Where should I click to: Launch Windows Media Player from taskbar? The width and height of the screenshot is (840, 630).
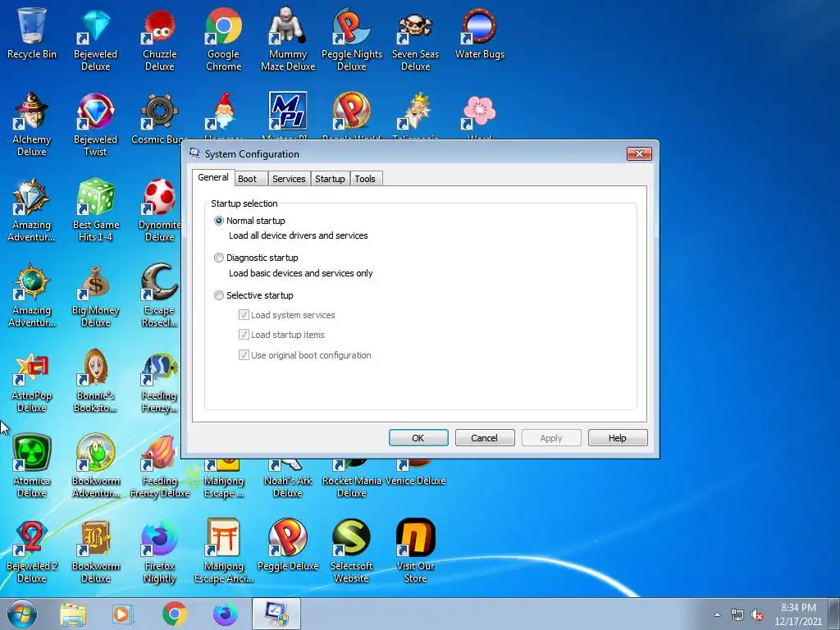[123, 614]
